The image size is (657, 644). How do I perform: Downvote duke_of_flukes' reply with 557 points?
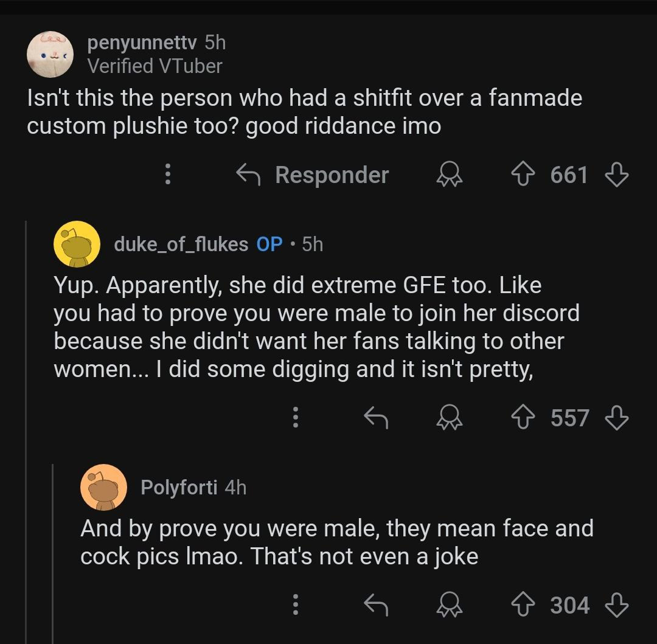coord(617,417)
